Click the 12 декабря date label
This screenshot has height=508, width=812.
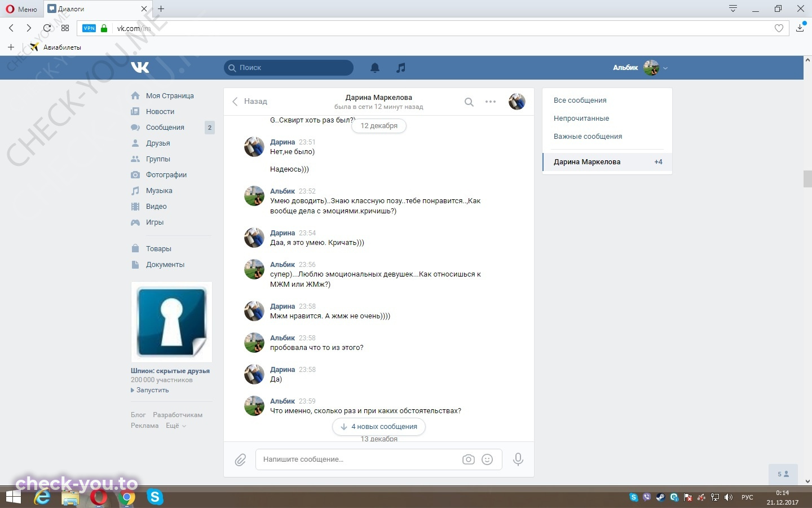pos(379,126)
